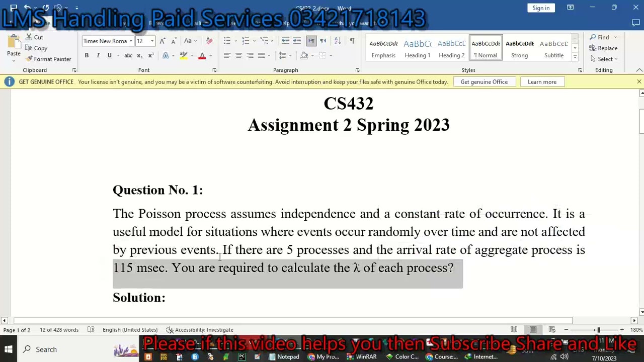
Task: Open the font name dropdown
Action: (x=131, y=41)
